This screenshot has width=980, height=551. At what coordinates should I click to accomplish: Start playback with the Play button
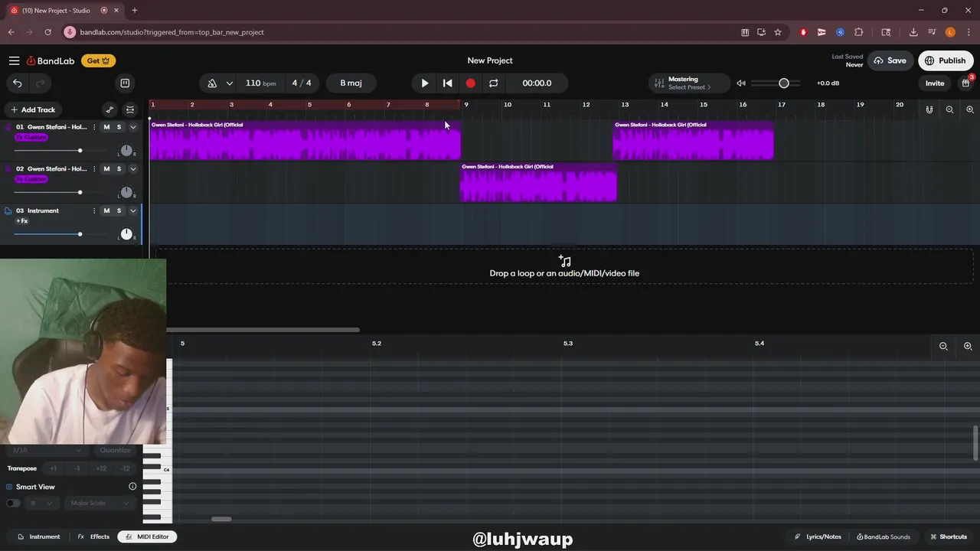pos(424,83)
